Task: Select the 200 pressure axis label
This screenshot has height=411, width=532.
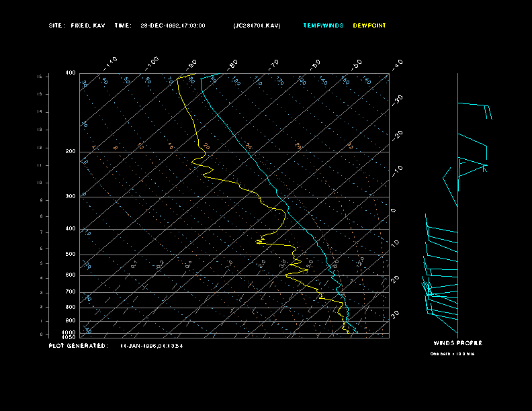Action: coord(71,152)
